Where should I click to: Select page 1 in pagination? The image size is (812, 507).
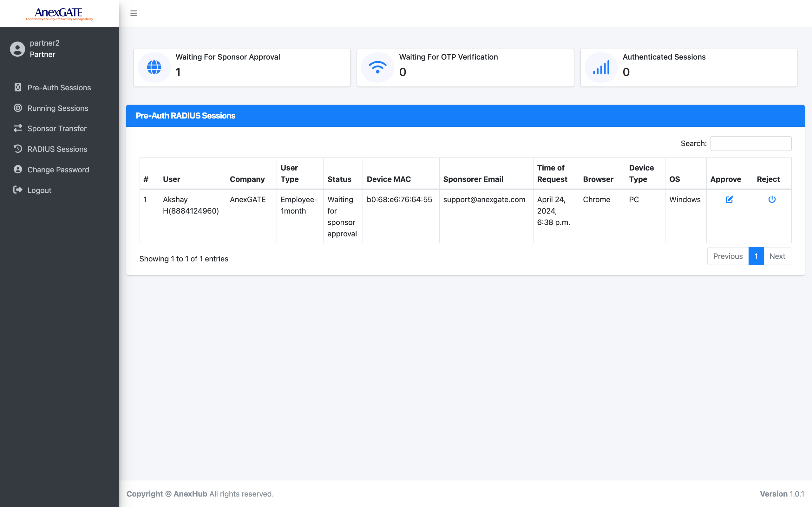(x=756, y=256)
